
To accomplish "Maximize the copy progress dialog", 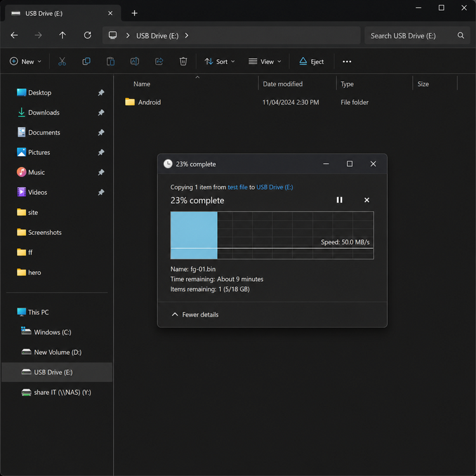I will coord(350,164).
